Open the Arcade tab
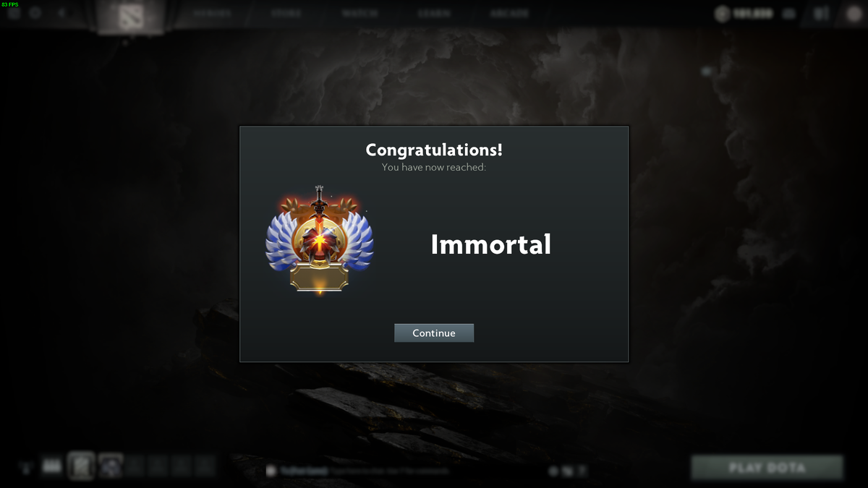The width and height of the screenshot is (868, 488). point(509,13)
